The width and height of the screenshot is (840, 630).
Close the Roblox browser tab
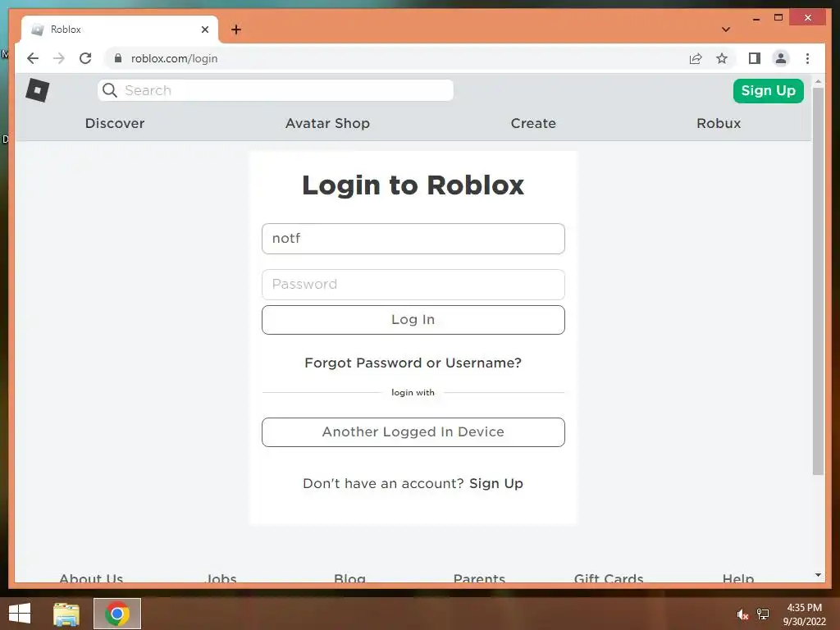pyautogui.click(x=204, y=30)
